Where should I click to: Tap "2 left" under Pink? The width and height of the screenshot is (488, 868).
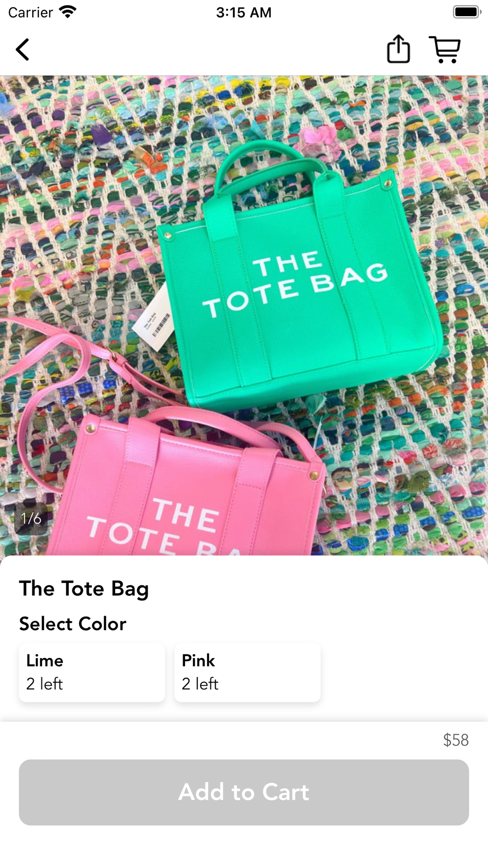click(x=200, y=684)
